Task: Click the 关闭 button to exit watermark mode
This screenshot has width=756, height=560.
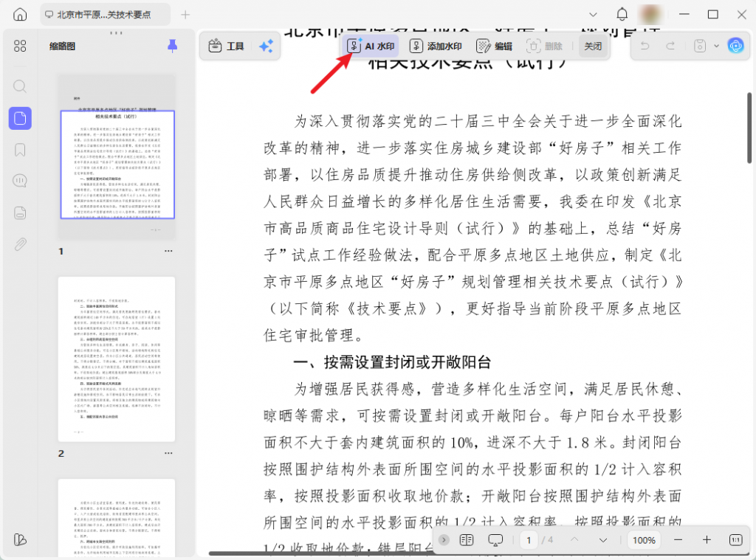Action: tap(593, 46)
